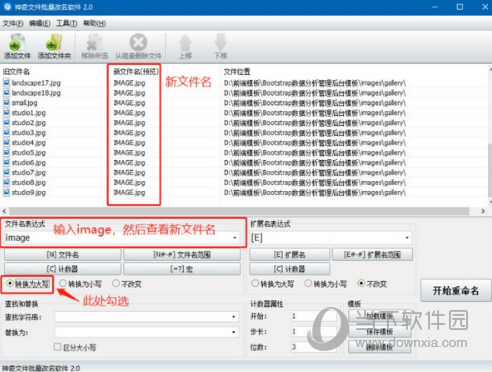Click the [E] 扩展名 button
The image size is (492, 372).
click(289, 255)
